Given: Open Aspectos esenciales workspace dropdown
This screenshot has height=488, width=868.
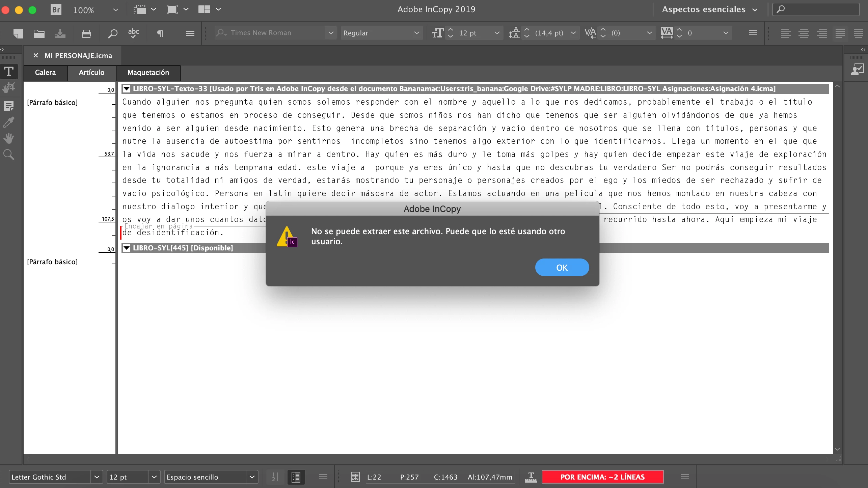Looking at the screenshot, I should click(709, 9).
